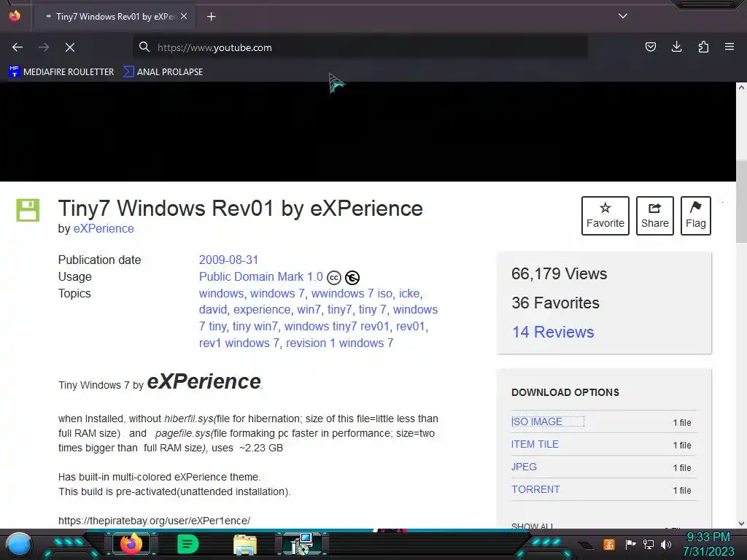This screenshot has width=747, height=560.
Task: Open the 14 Reviews link
Action: click(x=553, y=332)
